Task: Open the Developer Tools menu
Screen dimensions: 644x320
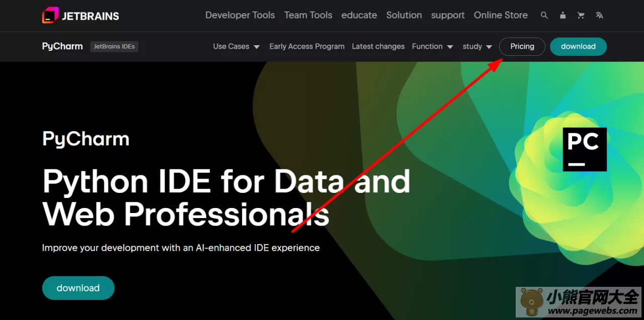Action: tap(240, 15)
